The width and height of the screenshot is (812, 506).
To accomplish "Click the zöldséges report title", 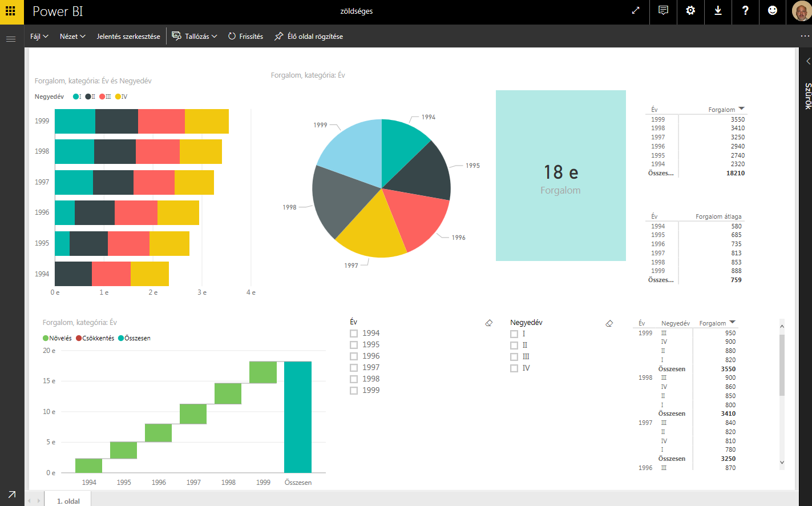I will click(x=357, y=11).
